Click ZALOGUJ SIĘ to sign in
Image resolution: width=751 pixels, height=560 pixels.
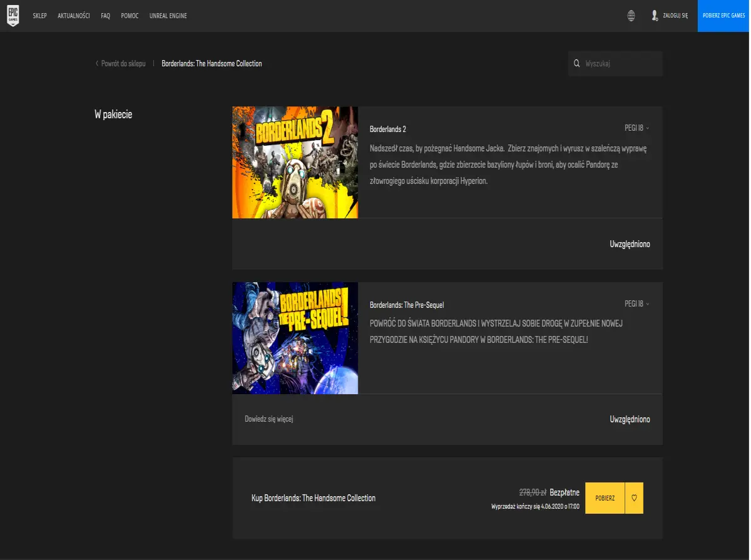click(x=675, y=16)
